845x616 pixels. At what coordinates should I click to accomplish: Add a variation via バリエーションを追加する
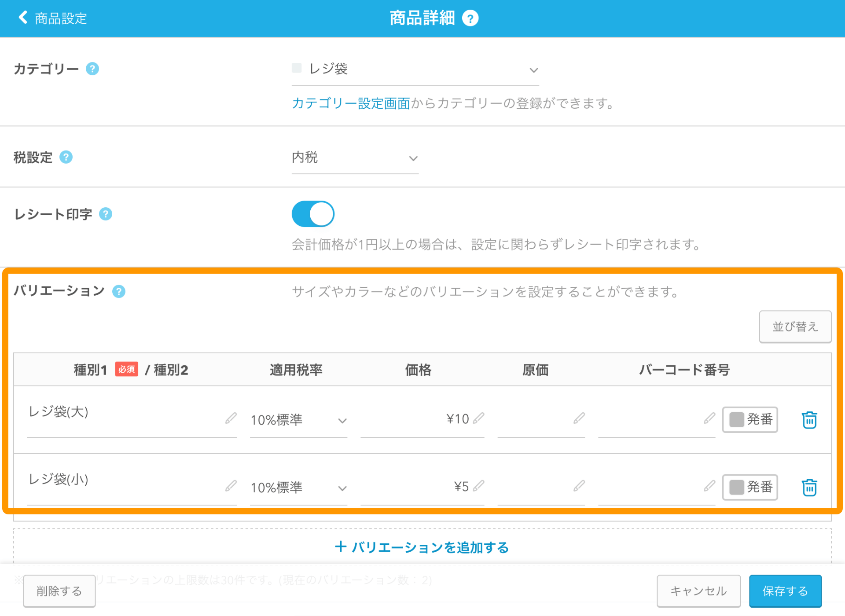(x=422, y=547)
